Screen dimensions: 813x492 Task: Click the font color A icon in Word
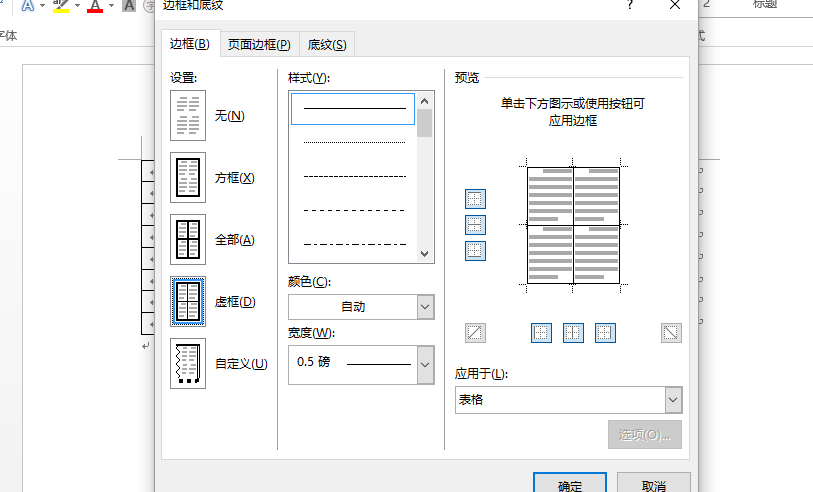click(x=95, y=6)
